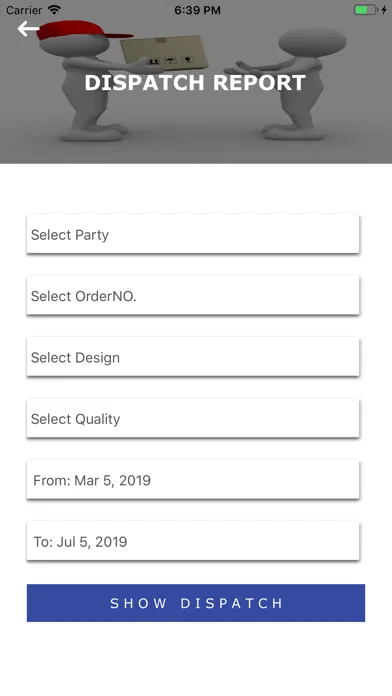The image size is (392, 696).
Task: Tap the cardboard box in header image
Action: click(x=165, y=54)
